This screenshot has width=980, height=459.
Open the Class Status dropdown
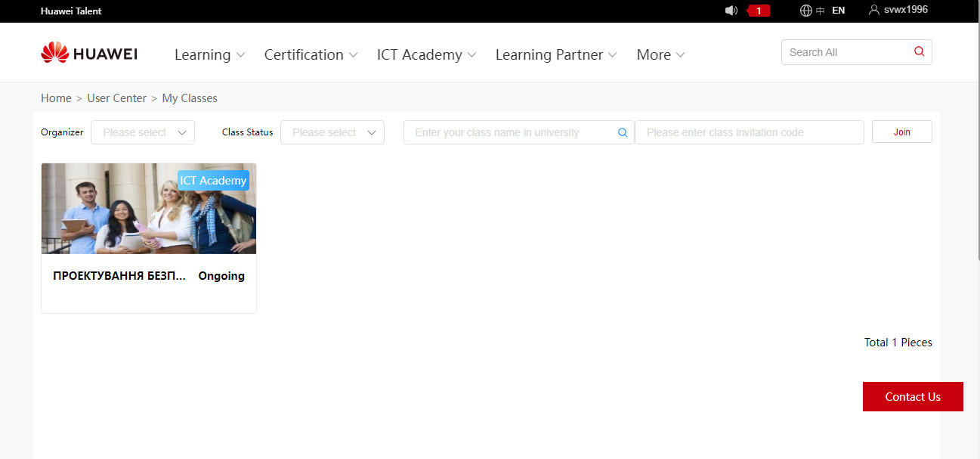332,132
